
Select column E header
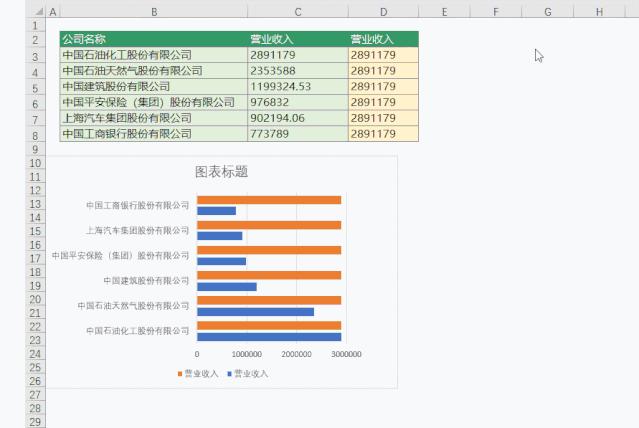coord(444,12)
